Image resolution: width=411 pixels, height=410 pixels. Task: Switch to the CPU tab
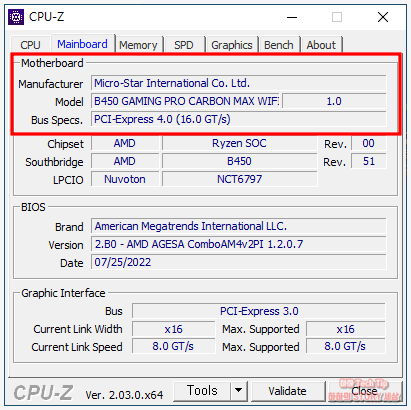(30, 45)
